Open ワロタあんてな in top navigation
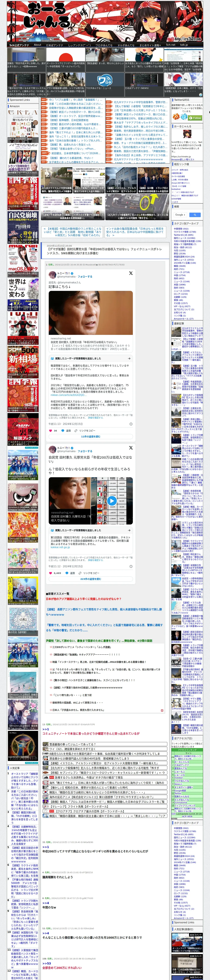The image size is (210, 980). pyautogui.click(x=104, y=45)
